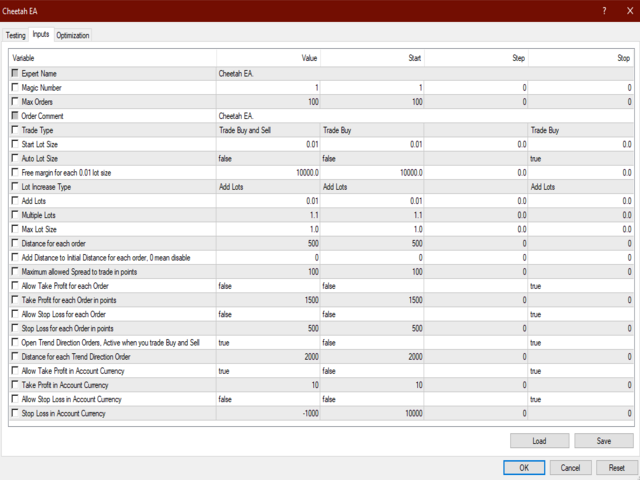Click the Reset button

[616, 468]
